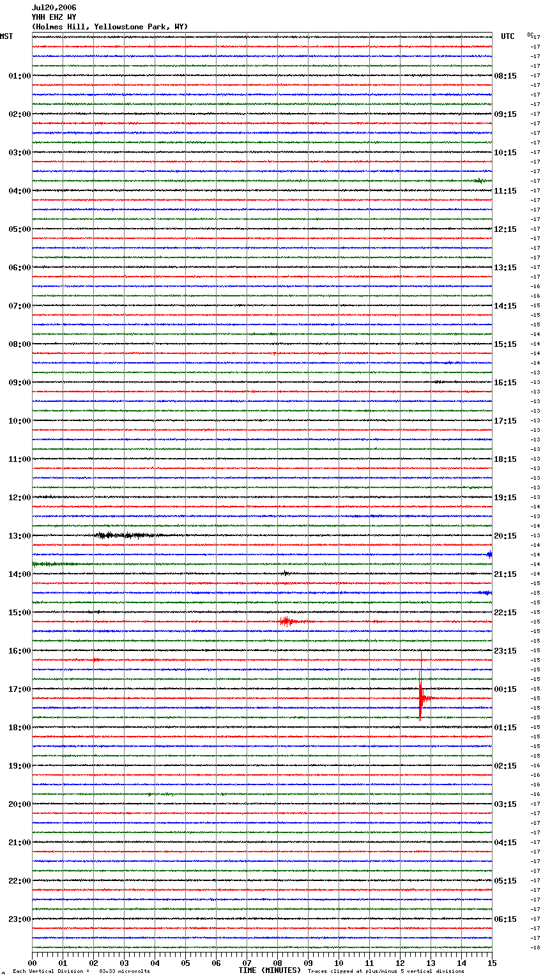Select the '06:00' MST row label

click(x=20, y=268)
